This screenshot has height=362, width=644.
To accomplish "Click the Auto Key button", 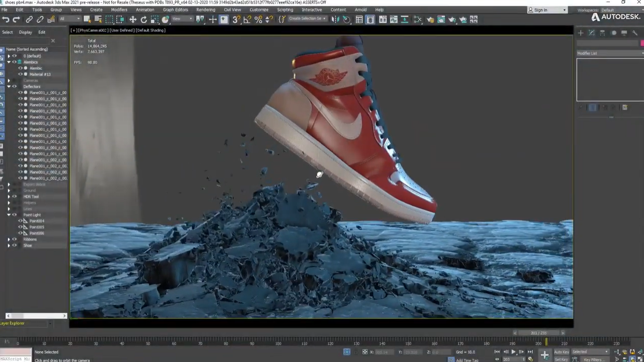I will click(x=561, y=352).
